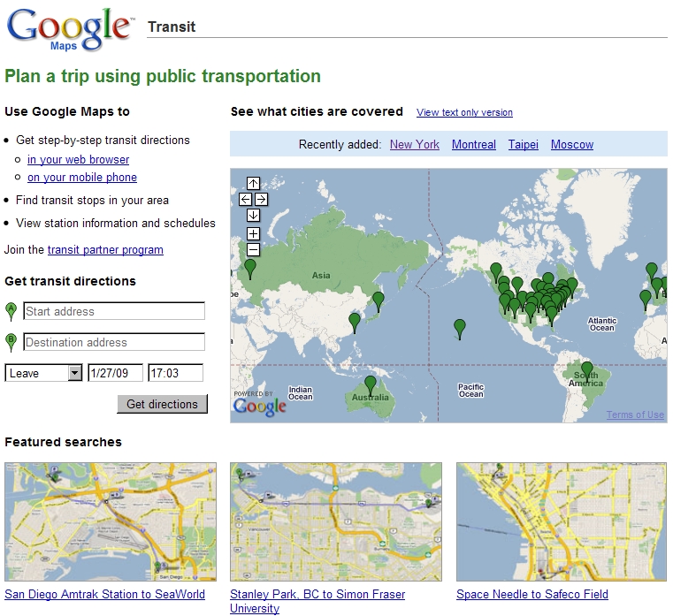Select the Taipei map pin near China's coast

pos(355,323)
